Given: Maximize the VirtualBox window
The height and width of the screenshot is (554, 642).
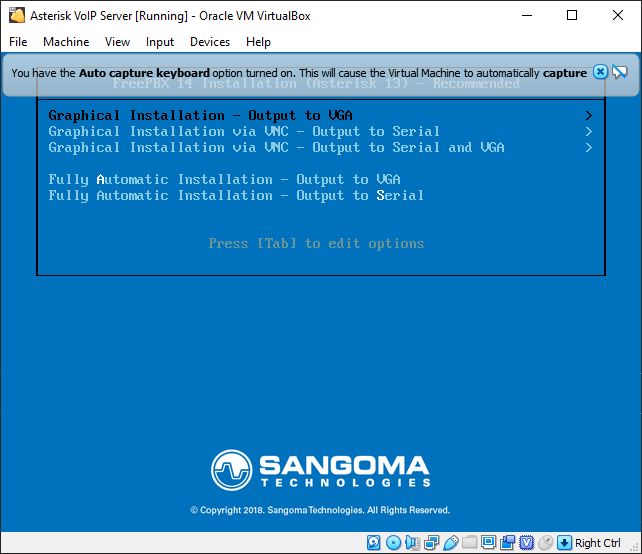Looking at the screenshot, I should pos(572,16).
